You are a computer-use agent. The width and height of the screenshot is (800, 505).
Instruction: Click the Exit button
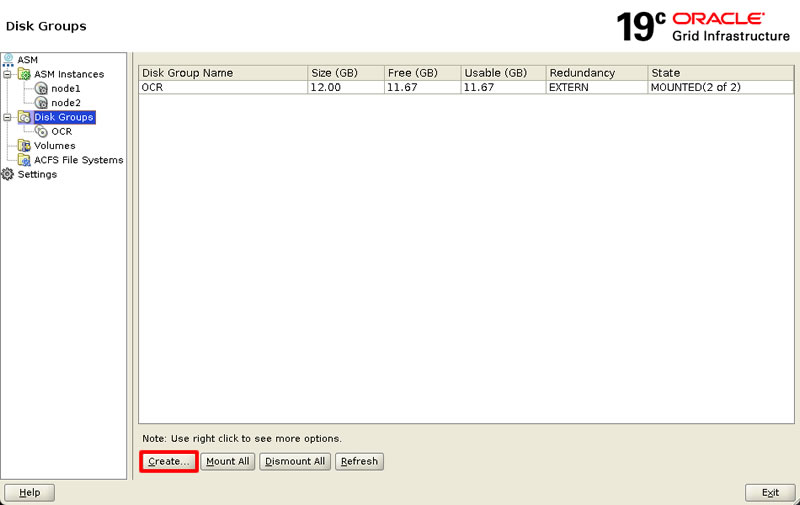pos(770,493)
